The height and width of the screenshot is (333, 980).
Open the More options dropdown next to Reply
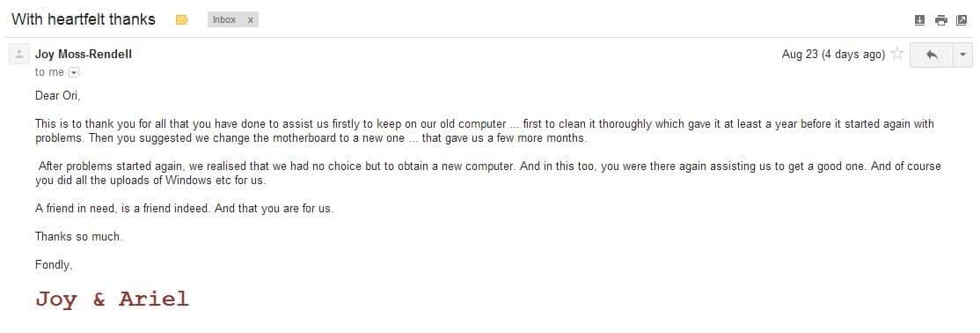pos(962,55)
